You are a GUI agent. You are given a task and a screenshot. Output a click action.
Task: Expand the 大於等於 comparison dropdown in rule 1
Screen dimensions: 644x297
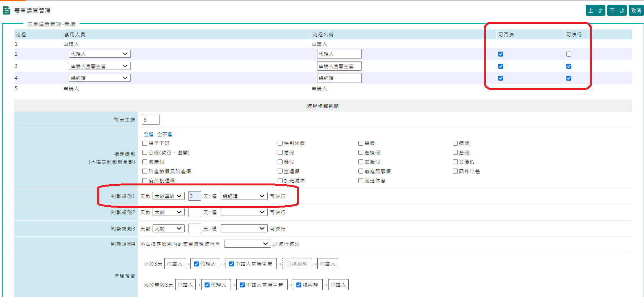(x=168, y=196)
